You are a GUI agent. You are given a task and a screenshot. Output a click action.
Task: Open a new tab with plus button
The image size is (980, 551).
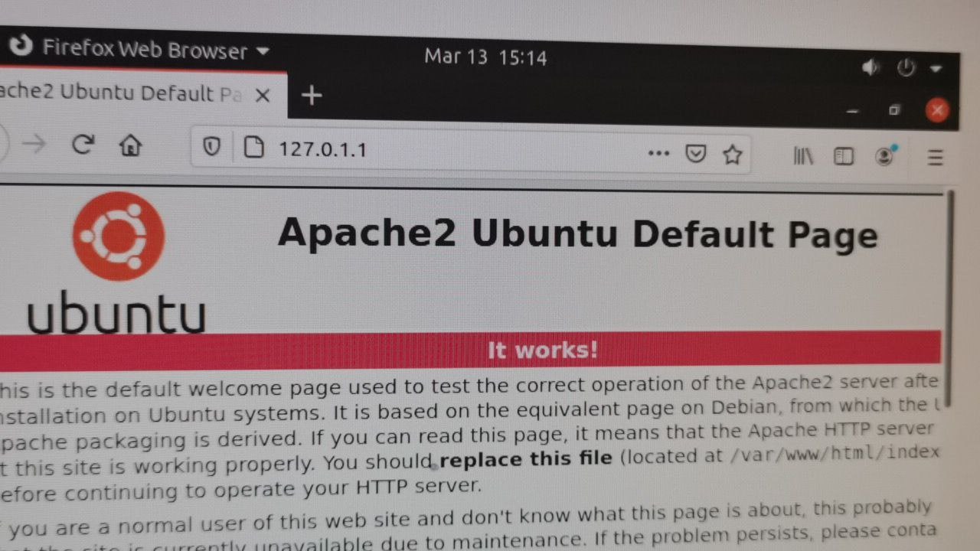click(312, 96)
